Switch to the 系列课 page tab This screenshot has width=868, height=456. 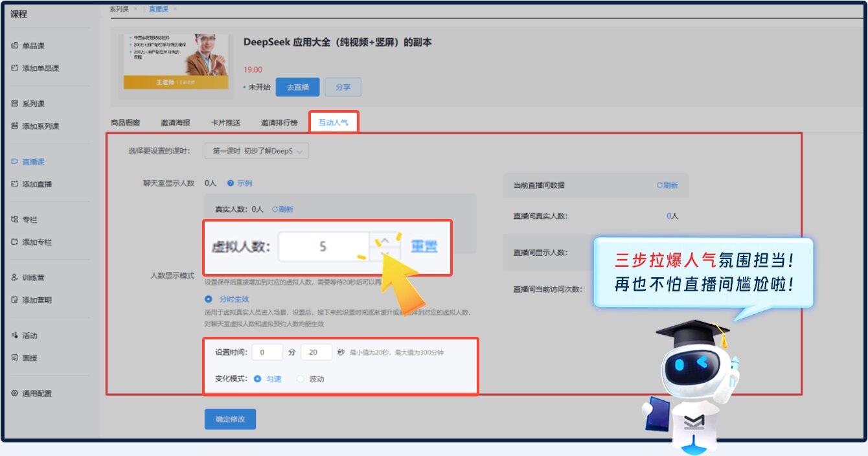(x=119, y=8)
